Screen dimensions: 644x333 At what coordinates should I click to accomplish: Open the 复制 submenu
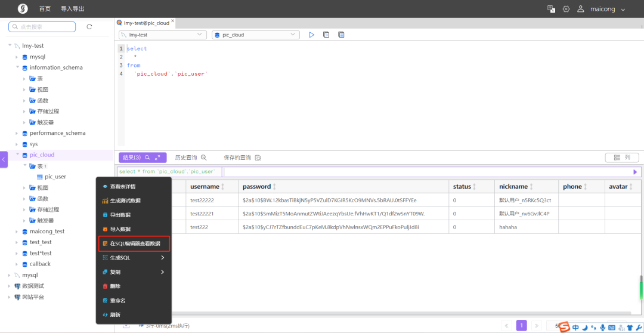tap(134, 272)
